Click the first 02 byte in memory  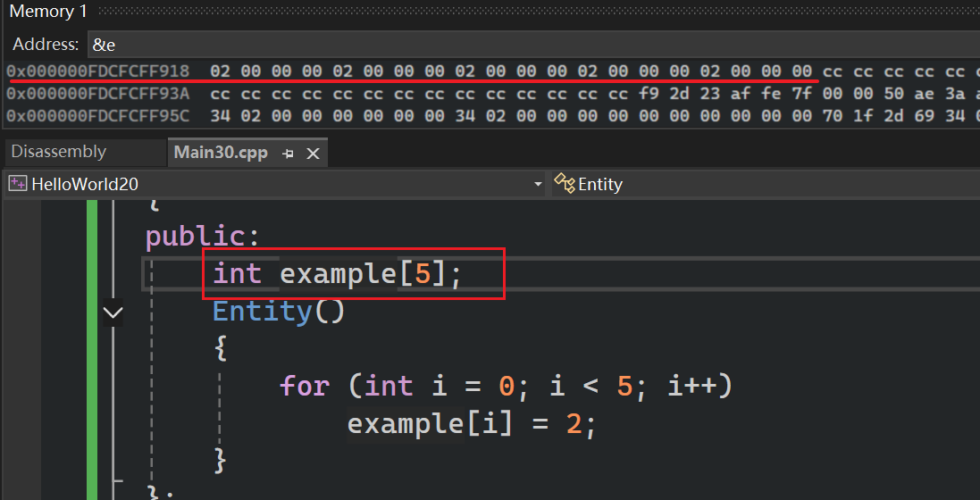point(220,71)
